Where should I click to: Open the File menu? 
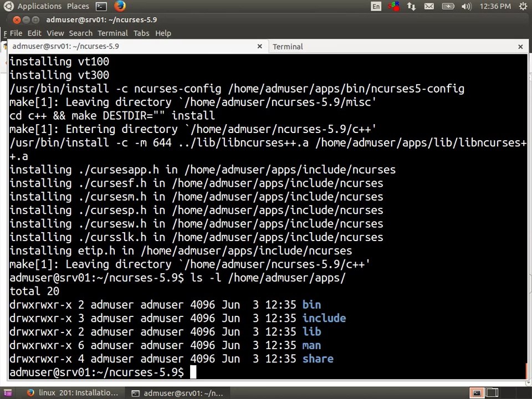click(x=16, y=33)
